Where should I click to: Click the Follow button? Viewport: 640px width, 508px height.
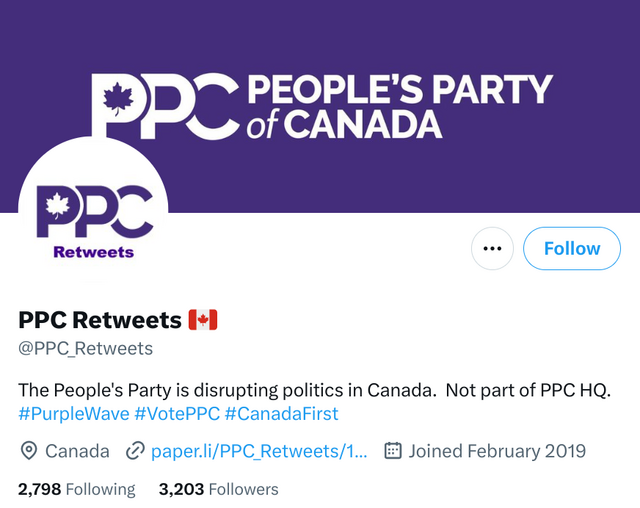coord(572,249)
